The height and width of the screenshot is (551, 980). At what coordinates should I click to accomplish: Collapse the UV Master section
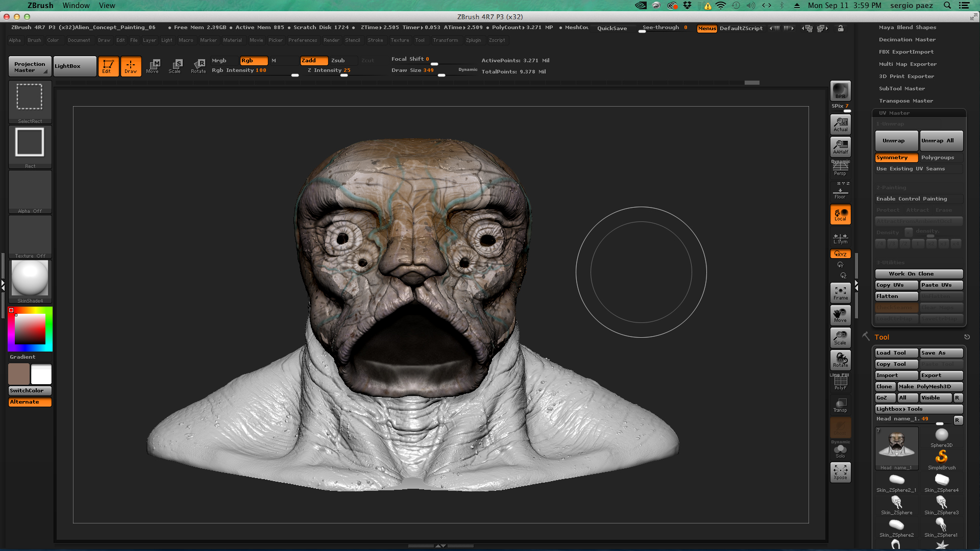894,113
